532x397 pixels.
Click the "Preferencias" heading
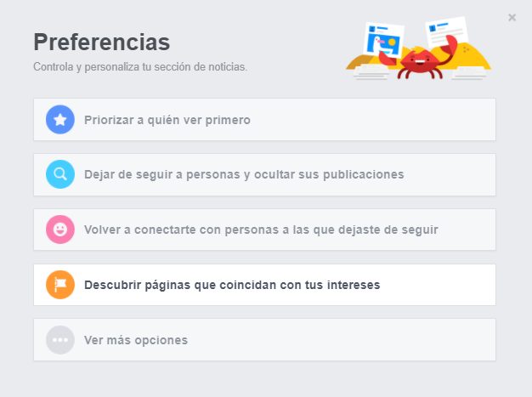tap(101, 43)
